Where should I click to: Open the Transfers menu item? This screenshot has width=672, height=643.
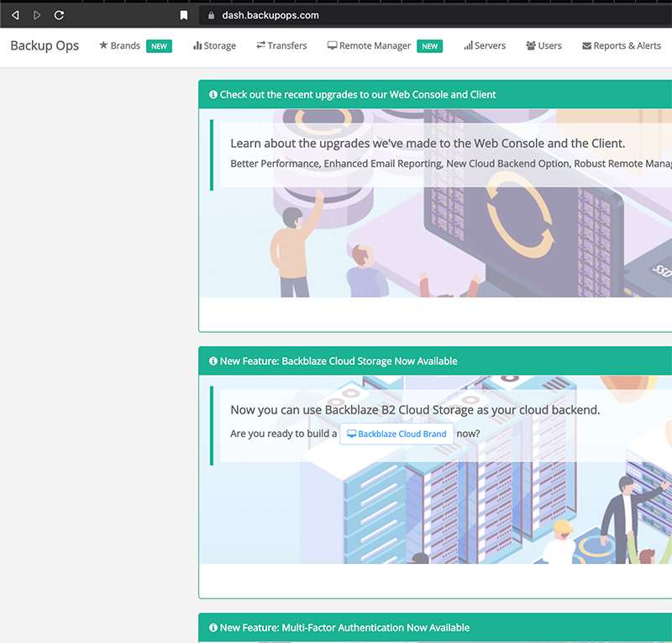pos(281,45)
